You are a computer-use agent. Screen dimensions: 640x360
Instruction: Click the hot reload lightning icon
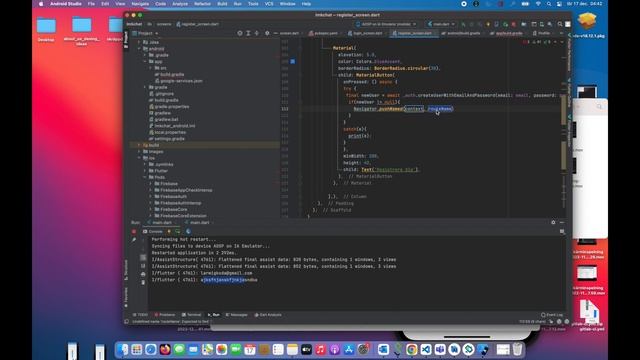[x=169, y=231]
